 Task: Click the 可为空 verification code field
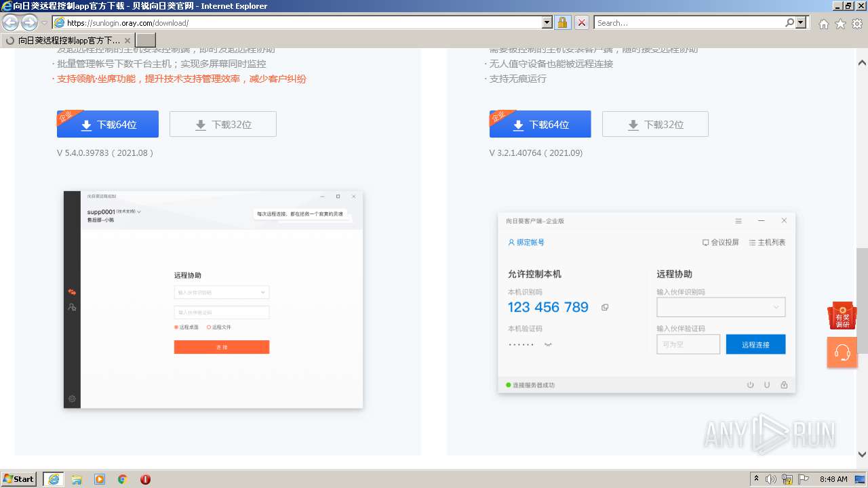click(x=688, y=344)
